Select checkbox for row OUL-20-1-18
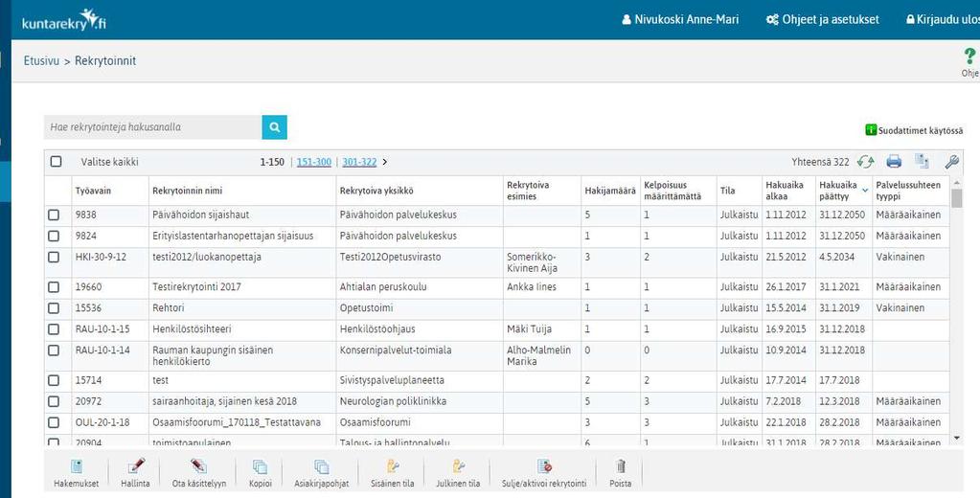The width and height of the screenshot is (980, 498). click(54, 423)
